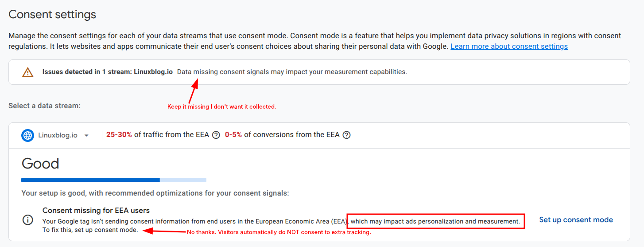The height and width of the screenshot is (247, 644).
Task: Click the Consent missing for EEA users title
Action: pyautogui.click(x=96, y=210)
